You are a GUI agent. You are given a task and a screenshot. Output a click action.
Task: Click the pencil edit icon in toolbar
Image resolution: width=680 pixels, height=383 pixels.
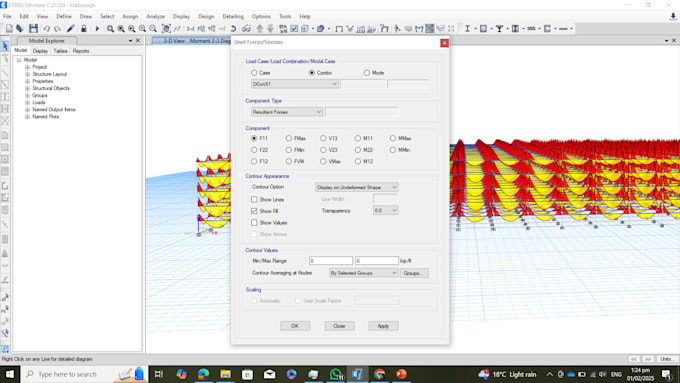pos(70,29)
